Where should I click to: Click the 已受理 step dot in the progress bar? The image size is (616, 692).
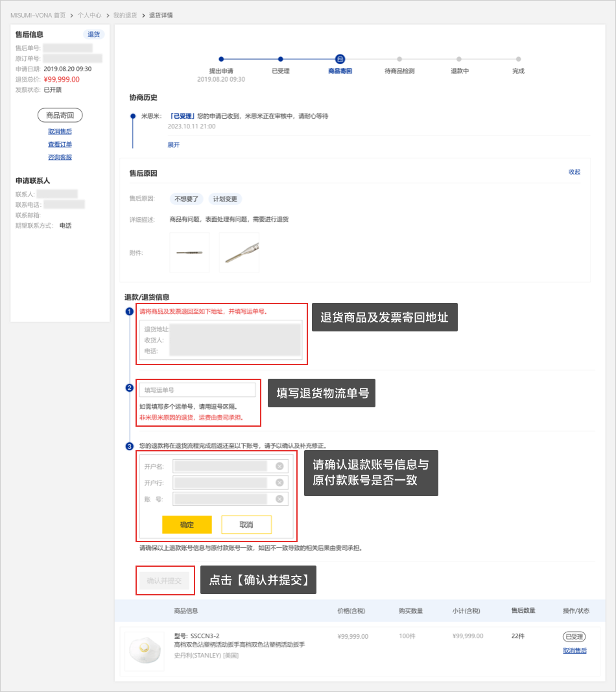click(280, 59)
